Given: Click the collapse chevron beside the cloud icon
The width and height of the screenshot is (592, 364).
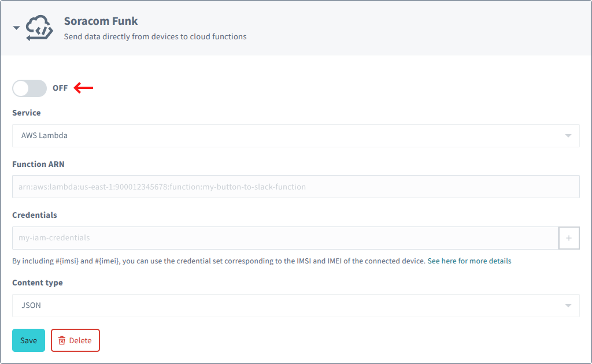Looking at the screenshot, I should click(x=16, y=27).
